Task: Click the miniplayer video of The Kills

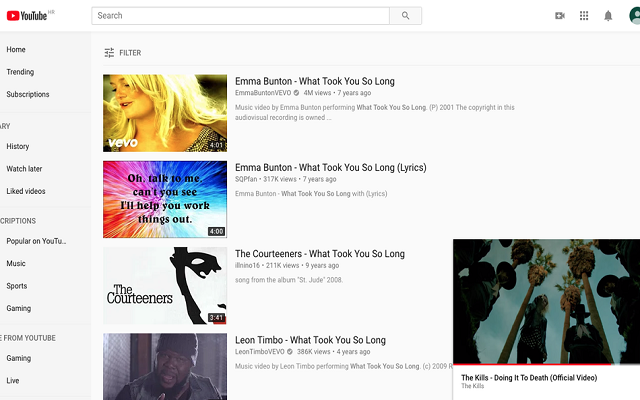Action: coord(547,301)
